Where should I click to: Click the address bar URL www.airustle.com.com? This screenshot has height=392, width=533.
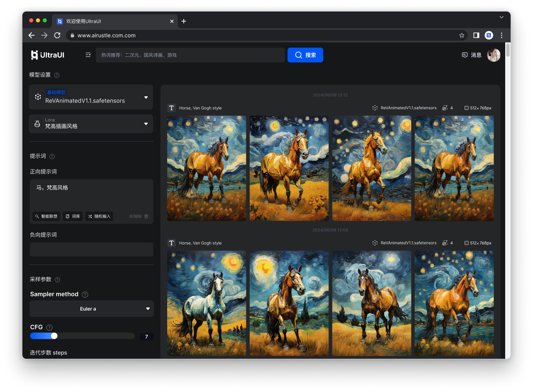point(106,35)
